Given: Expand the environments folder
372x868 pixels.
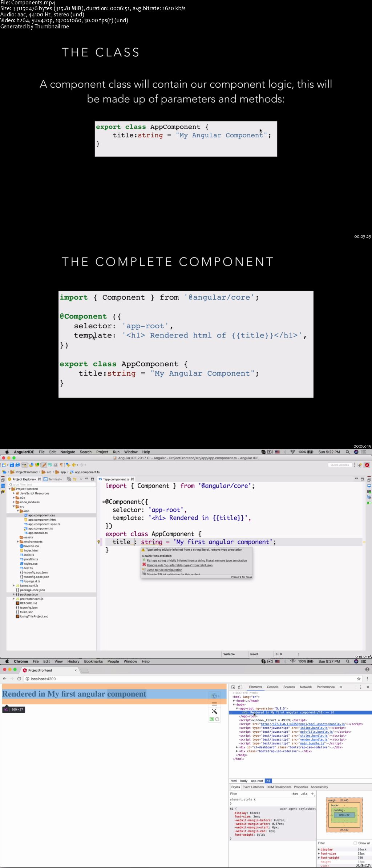Looking at the screenshot, I should coord(17,542).
